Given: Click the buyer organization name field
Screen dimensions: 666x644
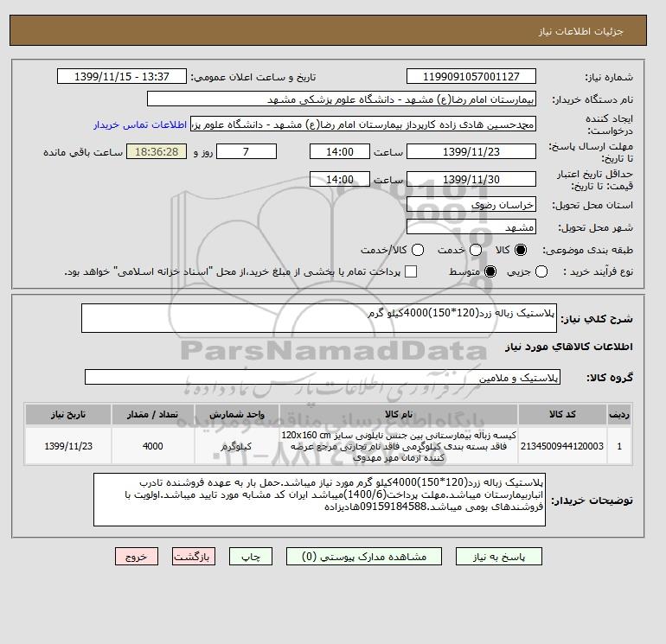Looking at the screenshot, I should click(x=342, y=99).
